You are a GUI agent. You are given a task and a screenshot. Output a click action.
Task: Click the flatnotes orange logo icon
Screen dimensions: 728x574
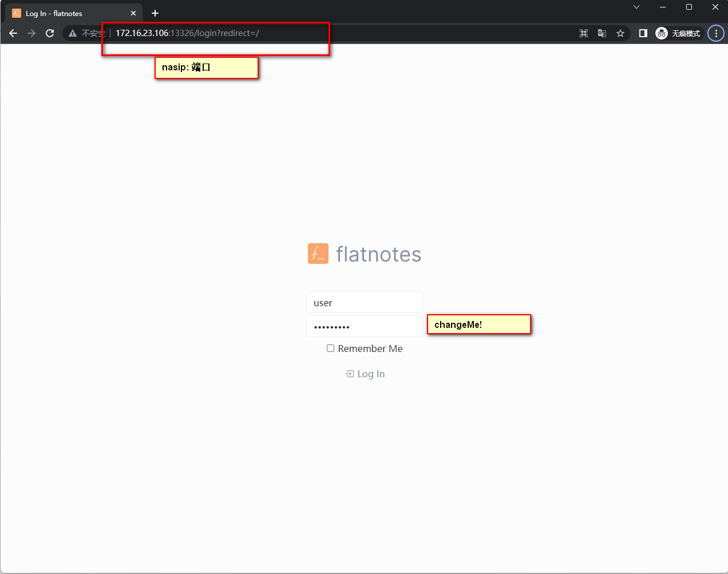(x=318, y=254)
